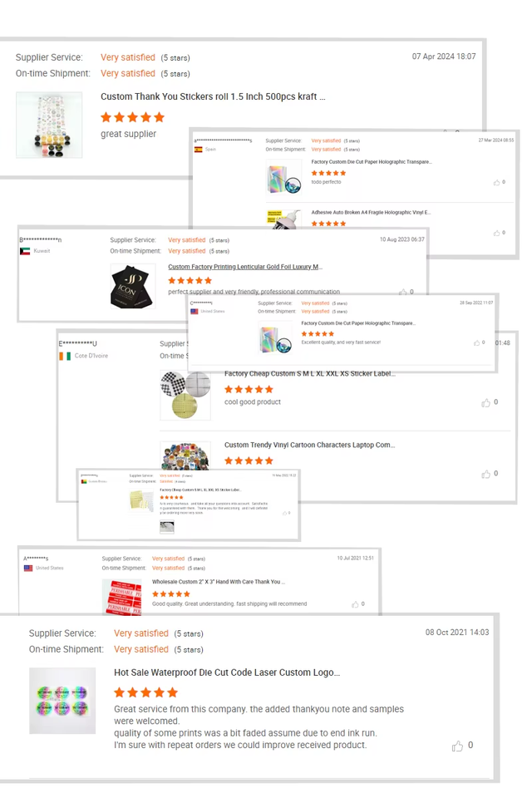Click thumbs-up on Hot Sale Waterproof review
This screenshot has height=798, width=532.
click(x=457, y=746)
